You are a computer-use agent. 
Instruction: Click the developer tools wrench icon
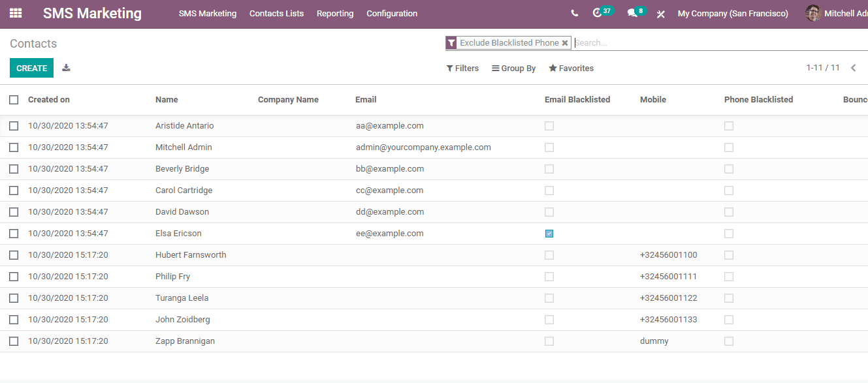[660, 14]
